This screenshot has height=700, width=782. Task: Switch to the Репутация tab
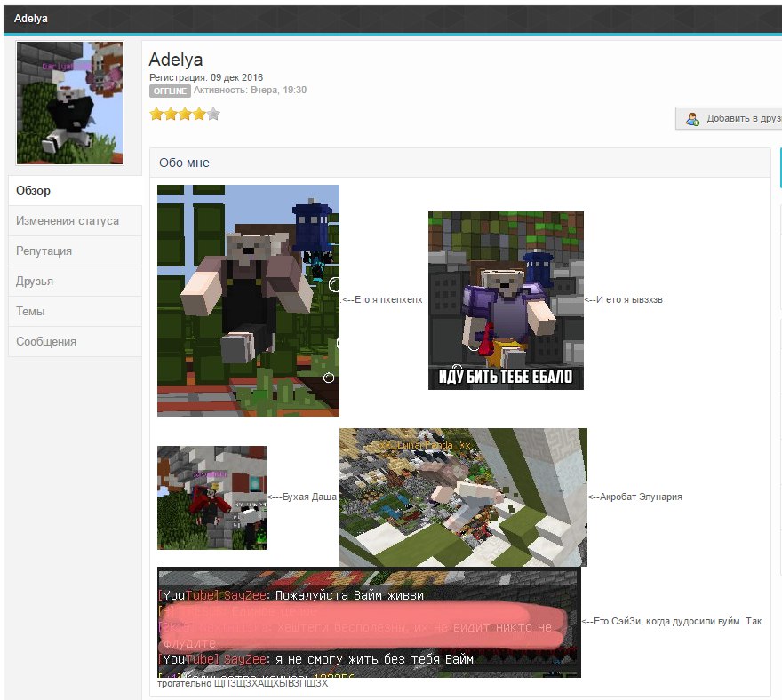click(x=76, y=251)
